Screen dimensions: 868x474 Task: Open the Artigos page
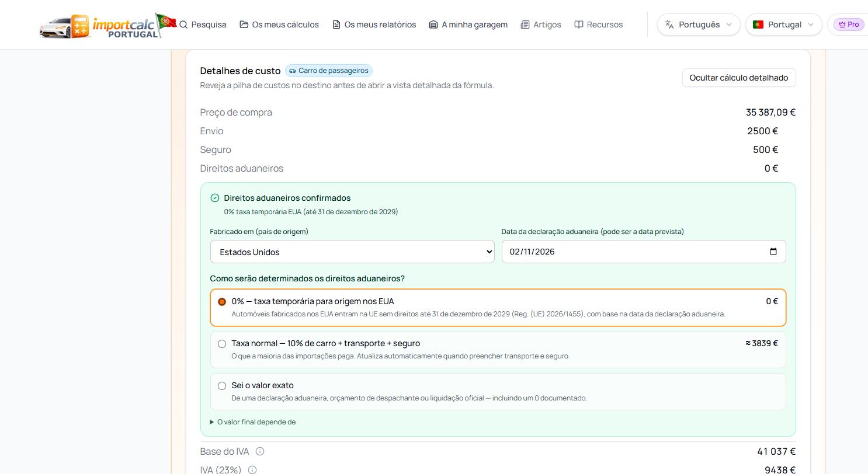[541, 25]
